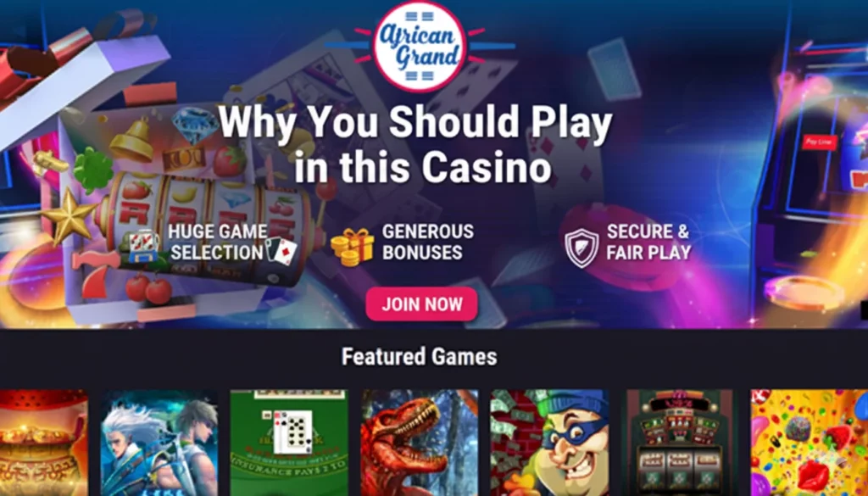
Task: Open the colorful candy game thumbnail
Action: click(x=810, y=443)
